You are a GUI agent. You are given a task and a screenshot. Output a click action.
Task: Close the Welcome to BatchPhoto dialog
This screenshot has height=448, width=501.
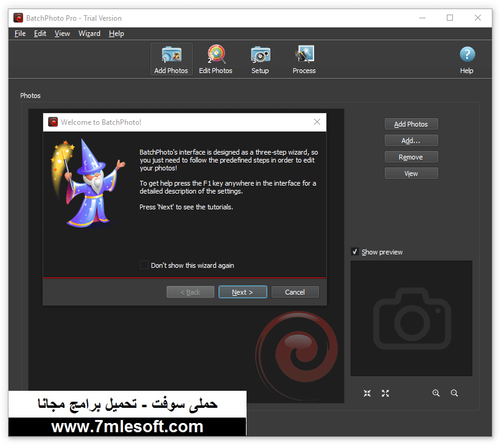(x=317, y=122)
